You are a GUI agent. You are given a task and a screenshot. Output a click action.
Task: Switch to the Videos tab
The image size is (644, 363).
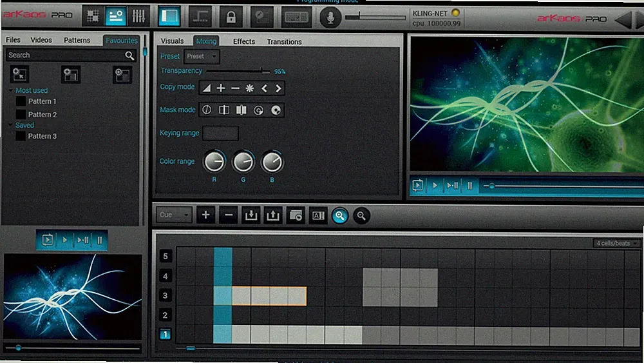[x=41, y=40]
